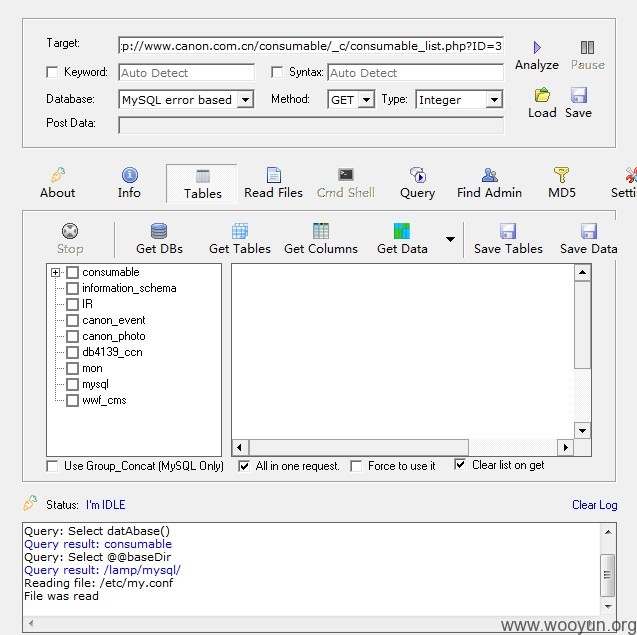The width and height of the screenshot is (637, 635).
Task: Click into the Target URL field
Action: point(311,46)
